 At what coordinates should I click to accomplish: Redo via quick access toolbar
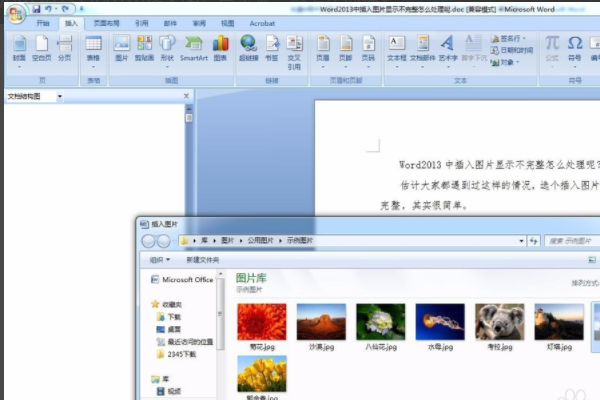[x=65, y=8]
